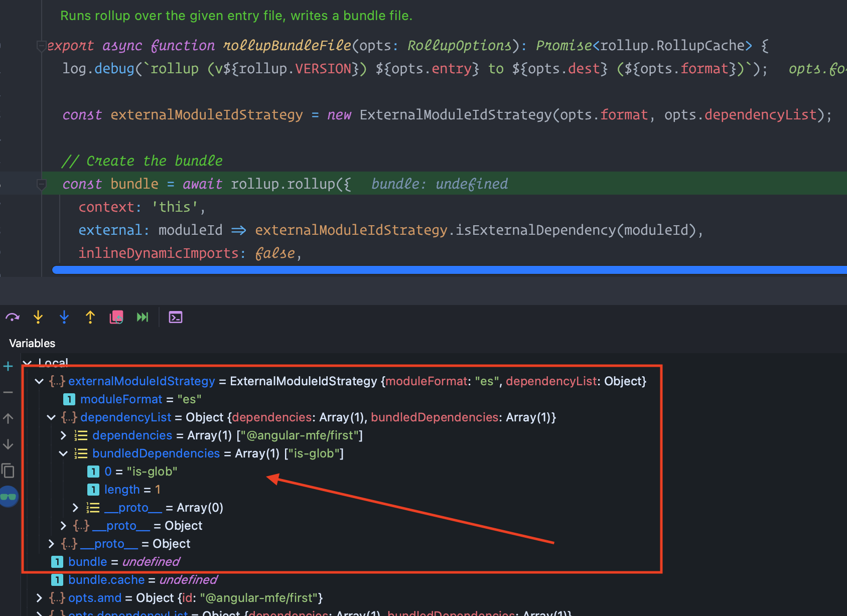Add a new watch with the plus icon

coord(8,366)
